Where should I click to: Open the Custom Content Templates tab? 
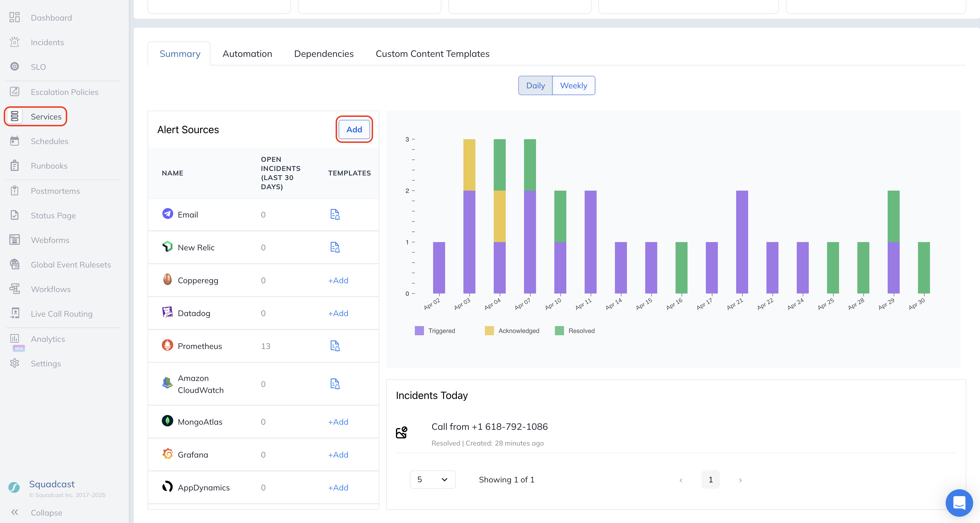432,54
